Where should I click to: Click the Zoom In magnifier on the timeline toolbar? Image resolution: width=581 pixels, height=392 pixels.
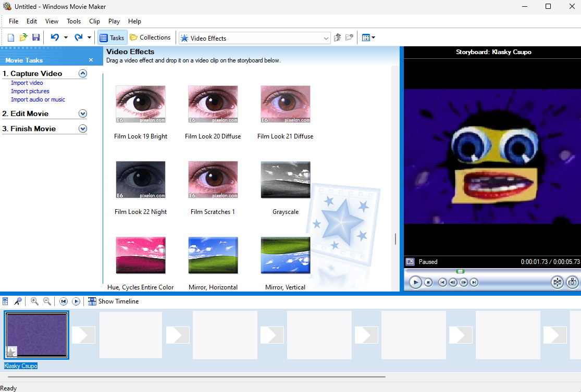(x=34, y=301)
